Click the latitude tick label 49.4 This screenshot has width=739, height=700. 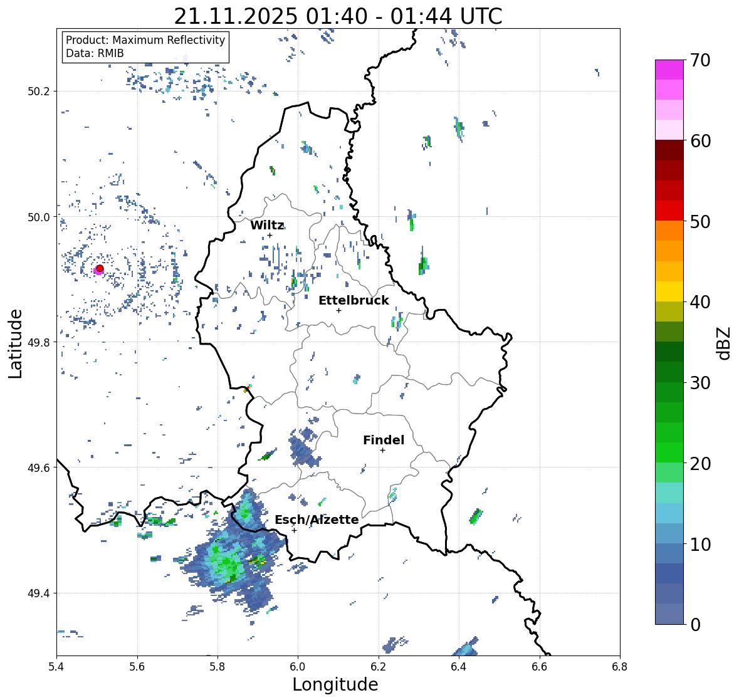tap(39, 593)
